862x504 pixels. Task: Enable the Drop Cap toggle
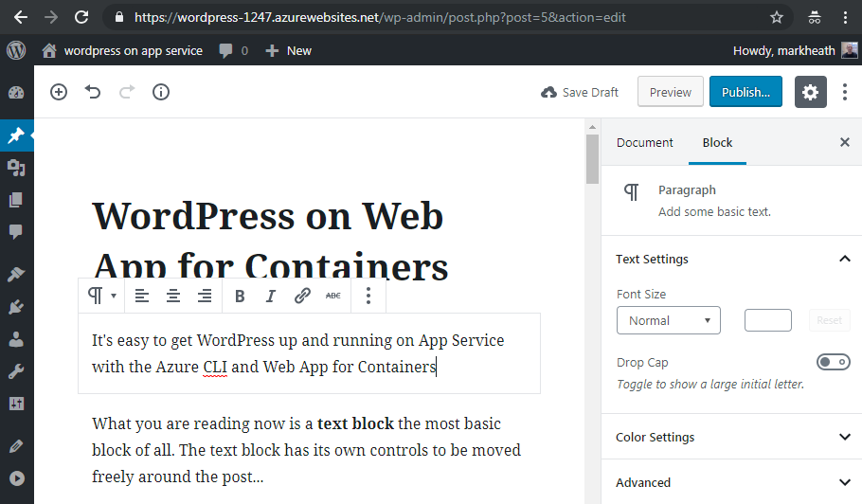[x=833, y=362]
